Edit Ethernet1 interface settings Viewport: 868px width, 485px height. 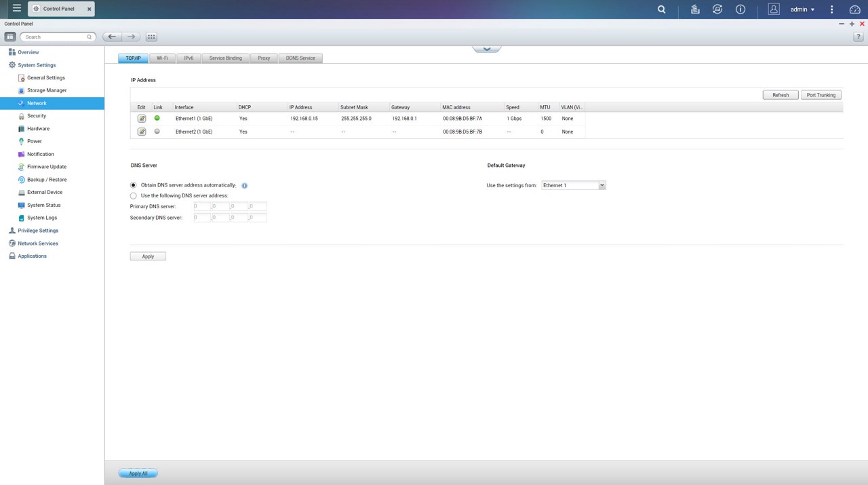(x=142, y=119)
